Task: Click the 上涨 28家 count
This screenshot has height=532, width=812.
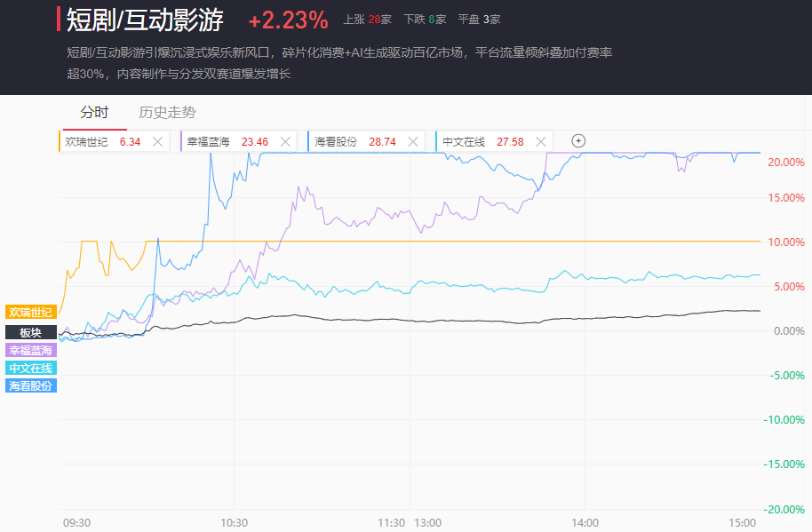Action: tap(367, 19)
